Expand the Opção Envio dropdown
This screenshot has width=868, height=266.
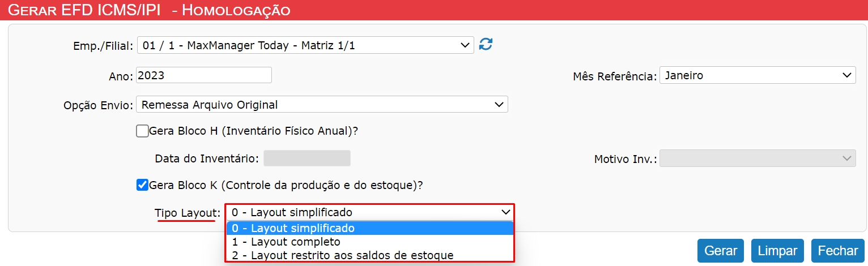pyautogui.click(x=322, y=105)
